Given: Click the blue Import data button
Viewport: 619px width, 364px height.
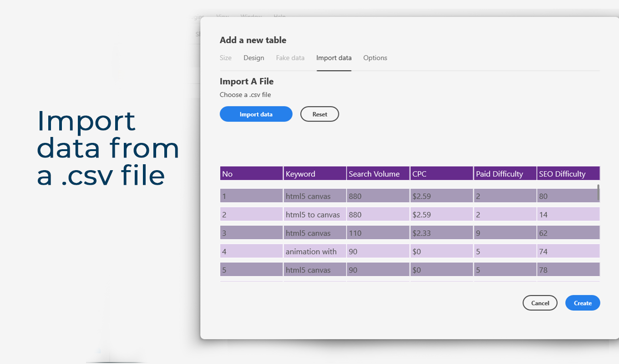Looking at the screenshot, I should coord(256,114).
